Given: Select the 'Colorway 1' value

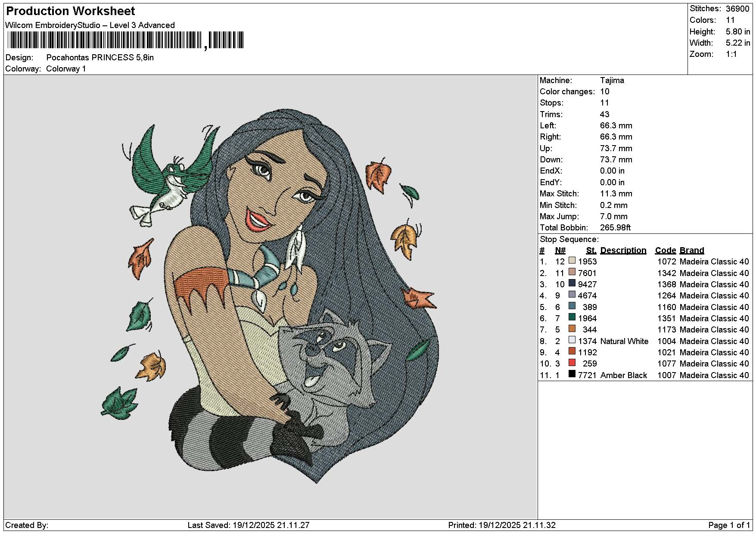Looking at the screenshot, I should (66, 69).
